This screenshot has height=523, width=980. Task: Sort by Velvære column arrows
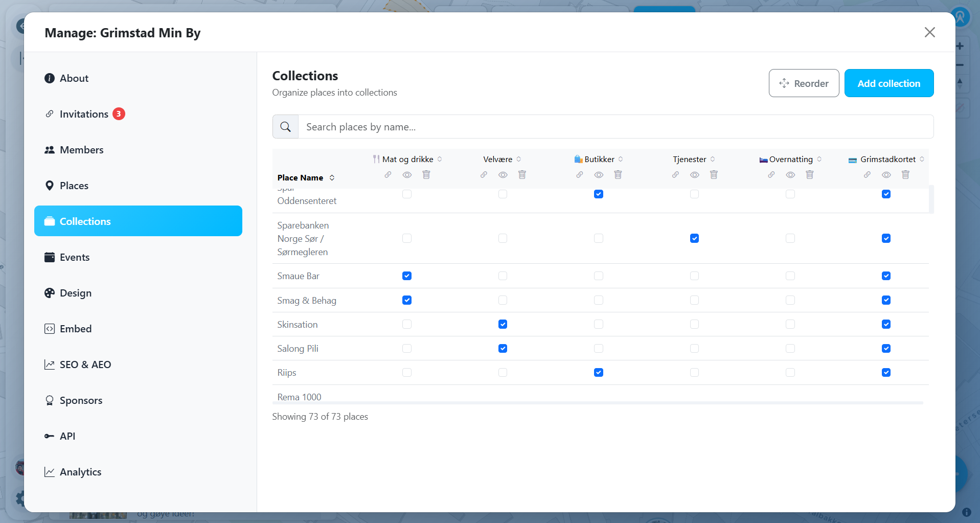pyautogui.click(x=519, y=159)
